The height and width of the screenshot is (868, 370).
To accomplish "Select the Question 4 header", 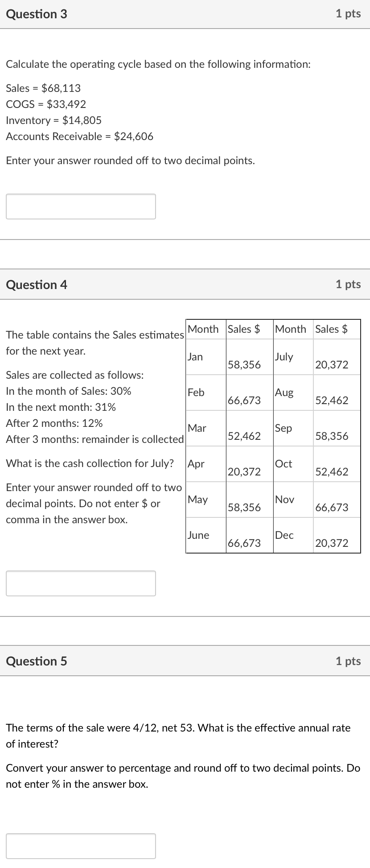I will [37, 285].
